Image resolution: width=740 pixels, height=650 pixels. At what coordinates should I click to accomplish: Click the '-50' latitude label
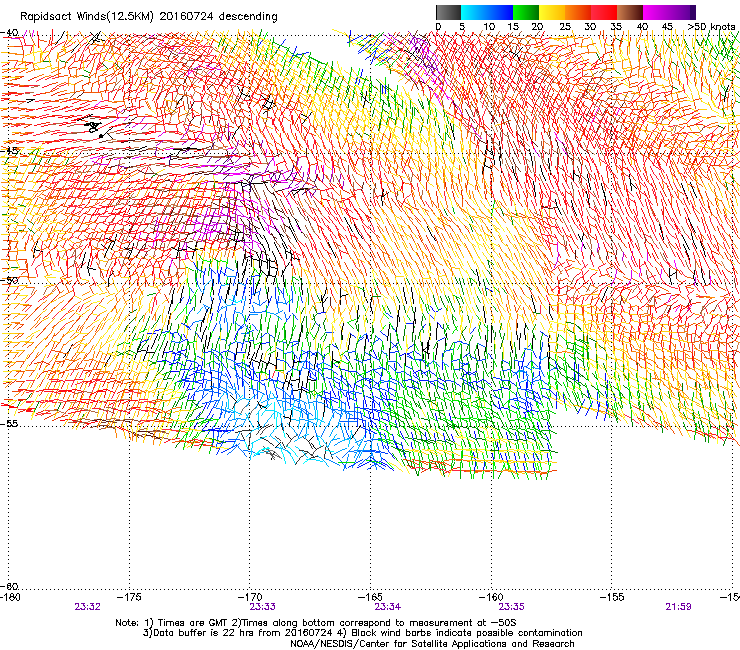9,280
